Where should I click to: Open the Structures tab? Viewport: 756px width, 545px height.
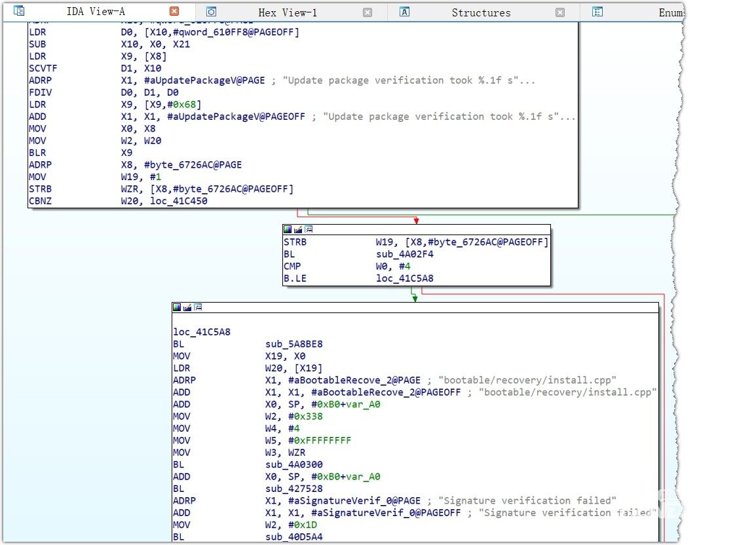tap(481, 12)
